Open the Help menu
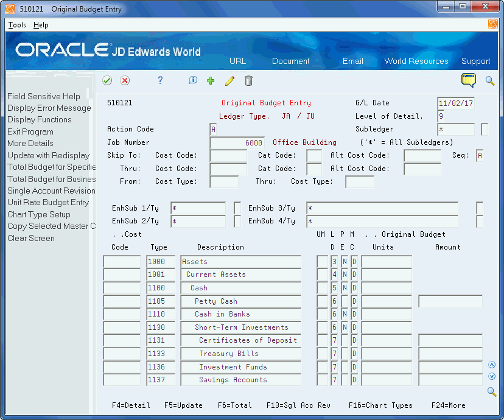Image resolution: width=504 pixels, height=420 pixels. 41,25
